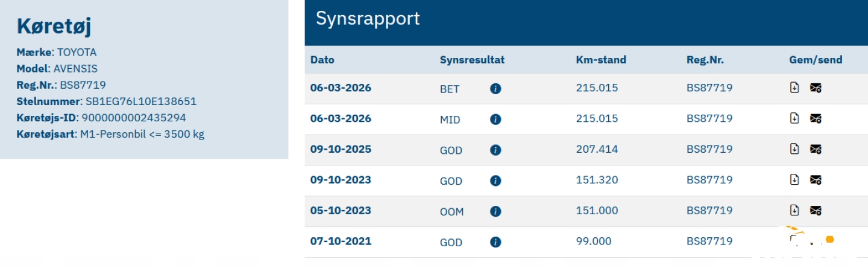Show info for GOD result 07-10-2021
The image size is (868, 268).
[495, 242]
